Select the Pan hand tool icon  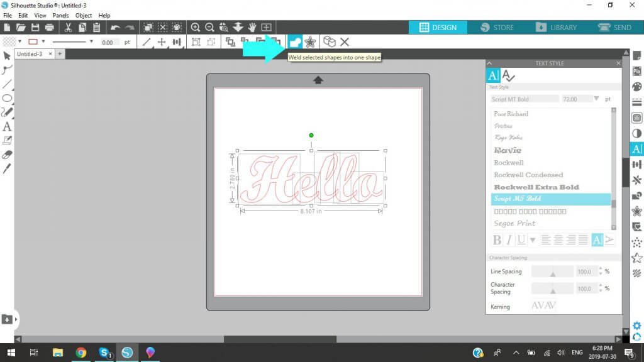pos(252,28)
